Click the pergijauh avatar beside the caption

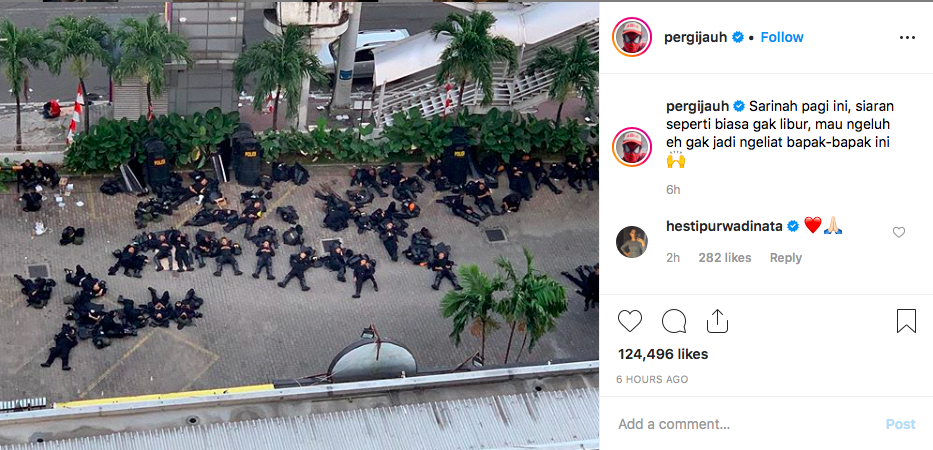(x=632, y=147)
